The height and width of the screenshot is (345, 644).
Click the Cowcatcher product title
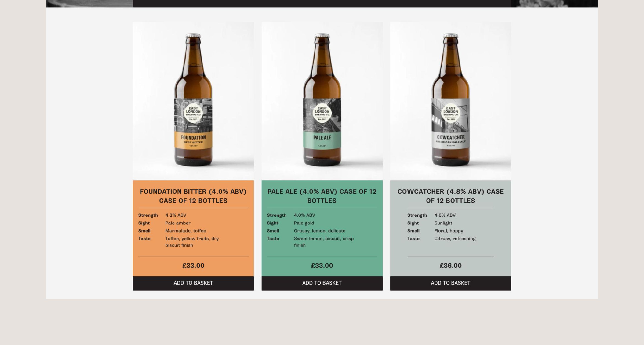point(451,196)
